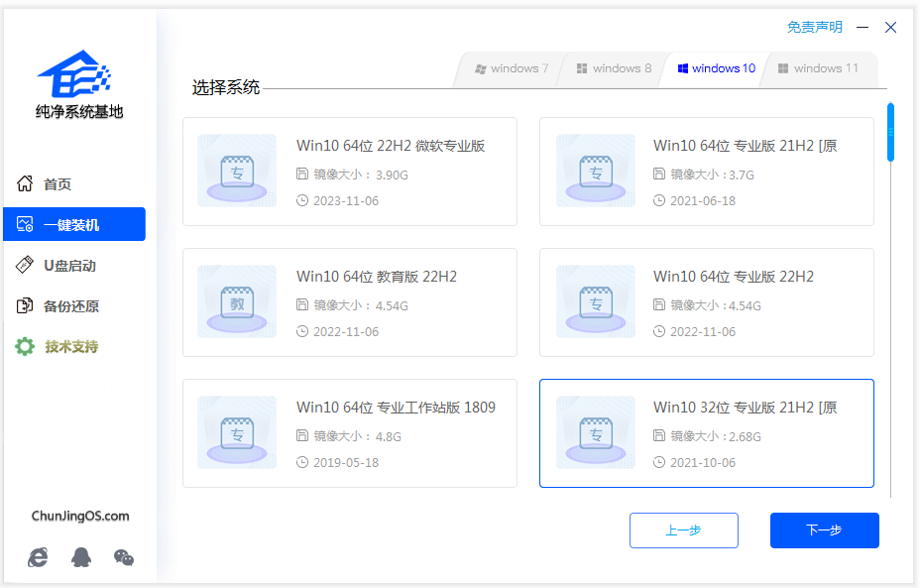Select title Win10 64位 22H2 微软专业版

(391, 146)
